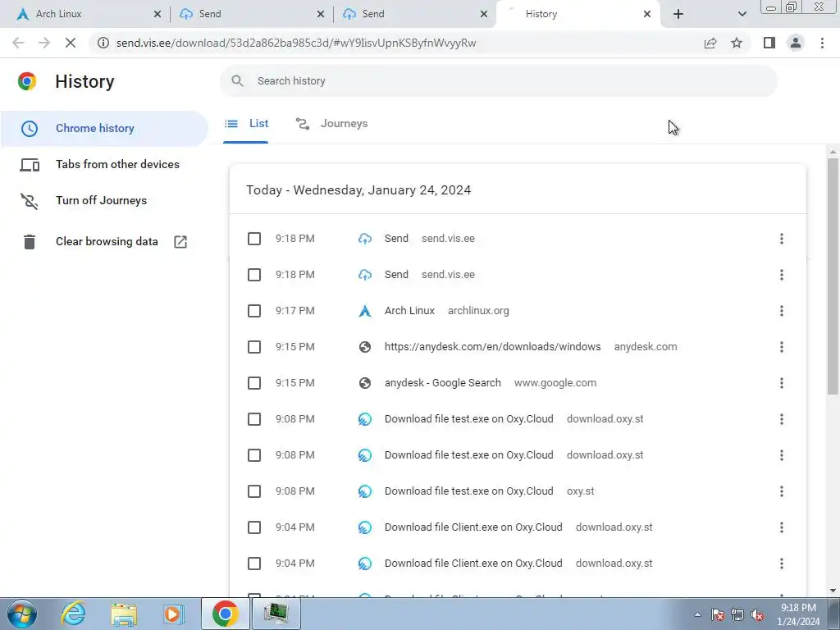840x630 pixels.
Task: Open Windows Media Player from taskbar
Action: (x=173, y=614)
